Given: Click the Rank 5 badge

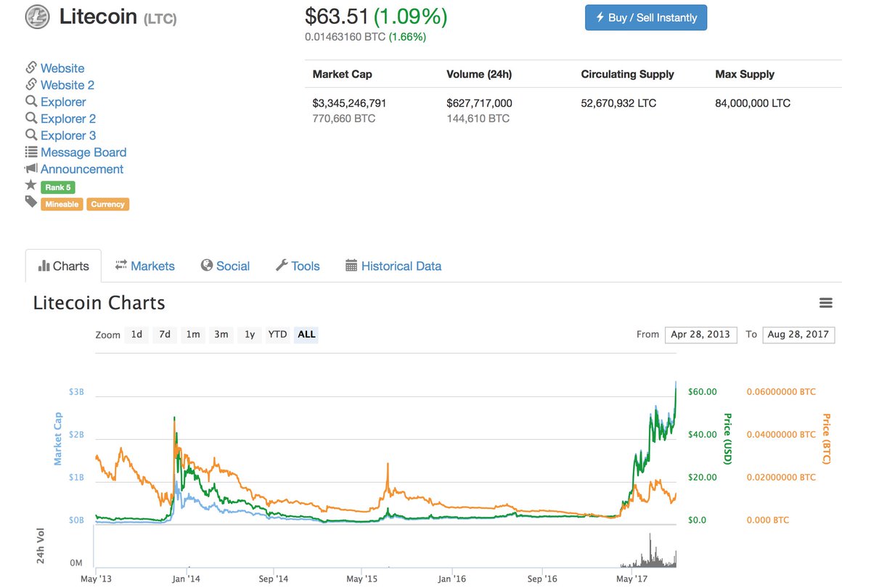Looking at the screenshot, I should 58,187.
